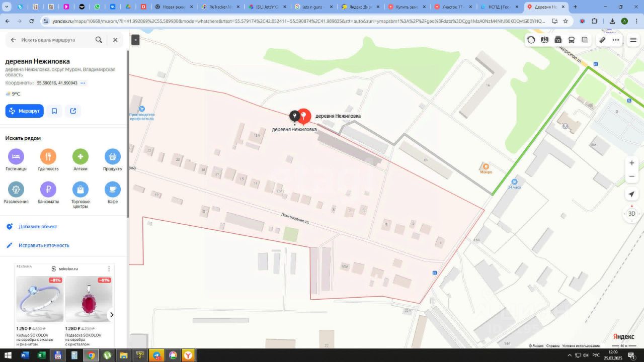Click the 'РУС' language indicator in tray
Image resolution: width=644 pixels, height=362 pixels.
pyautogui.click(x=596, y=355)
